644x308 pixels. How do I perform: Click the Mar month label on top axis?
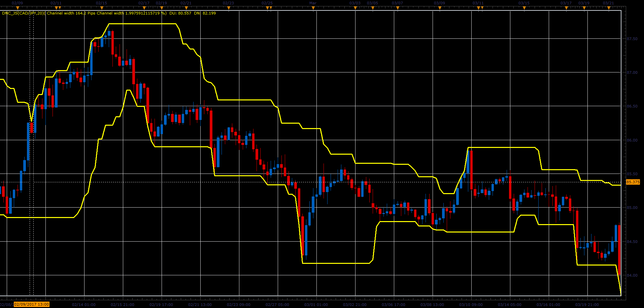click(313, 3)
